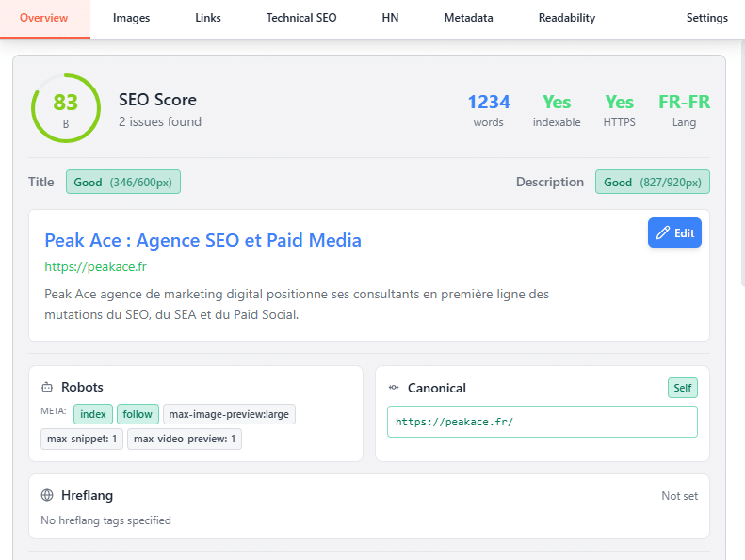
Task: Go to the Technical SEO tab
Action: pos(301,18)
